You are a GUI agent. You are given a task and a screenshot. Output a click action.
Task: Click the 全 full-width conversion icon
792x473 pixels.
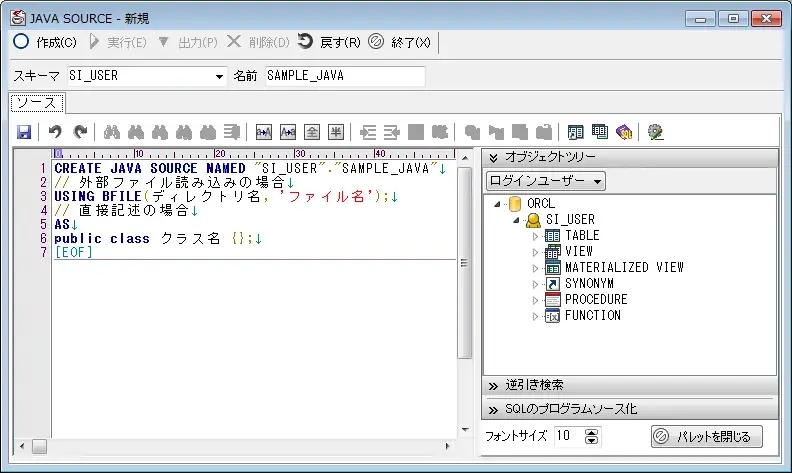click(x=312, y=132)
